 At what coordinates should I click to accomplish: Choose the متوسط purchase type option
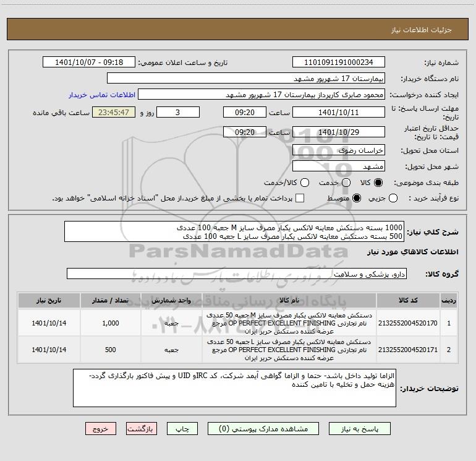[x=357, y=198]
